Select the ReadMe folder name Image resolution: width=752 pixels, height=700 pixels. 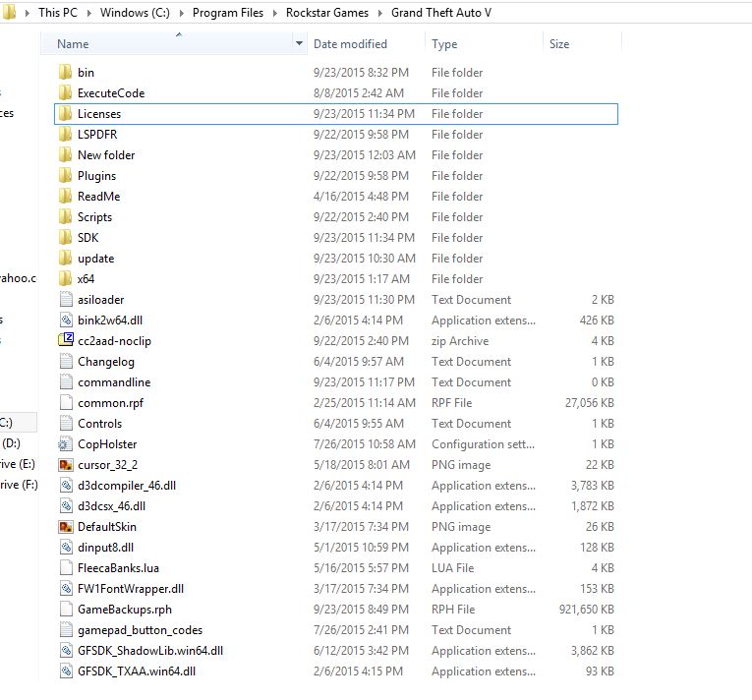(x=99, y=197)
